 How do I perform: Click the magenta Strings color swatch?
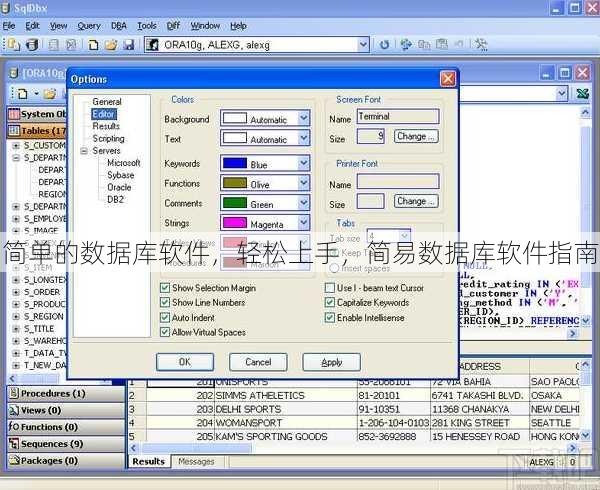pos(235,223)
